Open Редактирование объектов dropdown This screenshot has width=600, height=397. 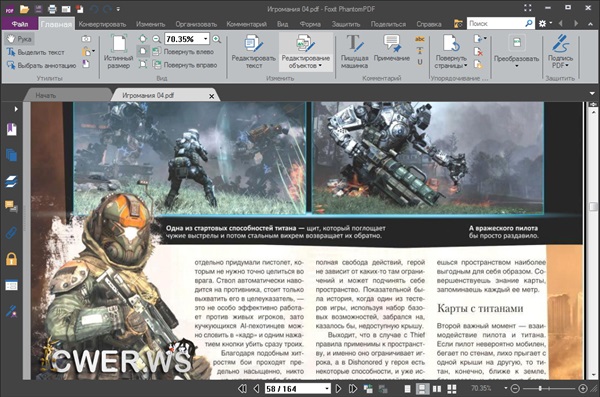click(x=305, y=51)
